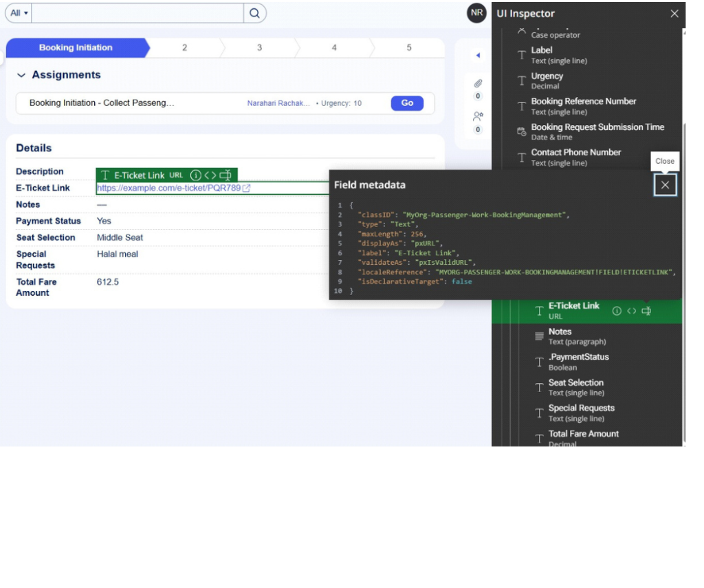Click code brackets icon on E-Ticket tree row
Screen dimensions: 704x588
pyautogui.click(x=631, y=311)
